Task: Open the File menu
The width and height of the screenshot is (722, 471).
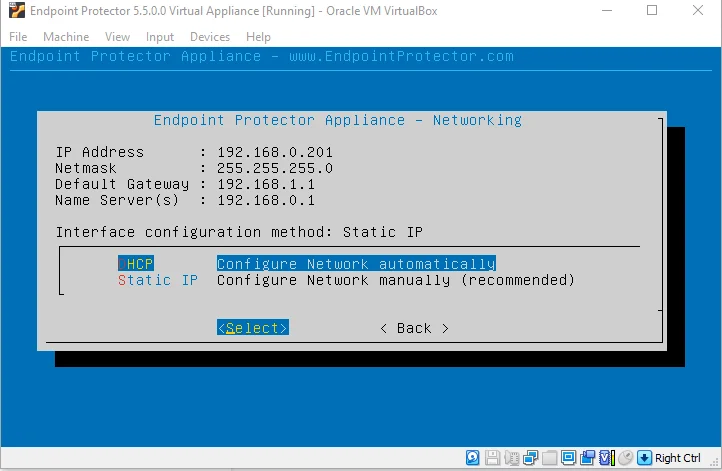Action: [18, 37]
